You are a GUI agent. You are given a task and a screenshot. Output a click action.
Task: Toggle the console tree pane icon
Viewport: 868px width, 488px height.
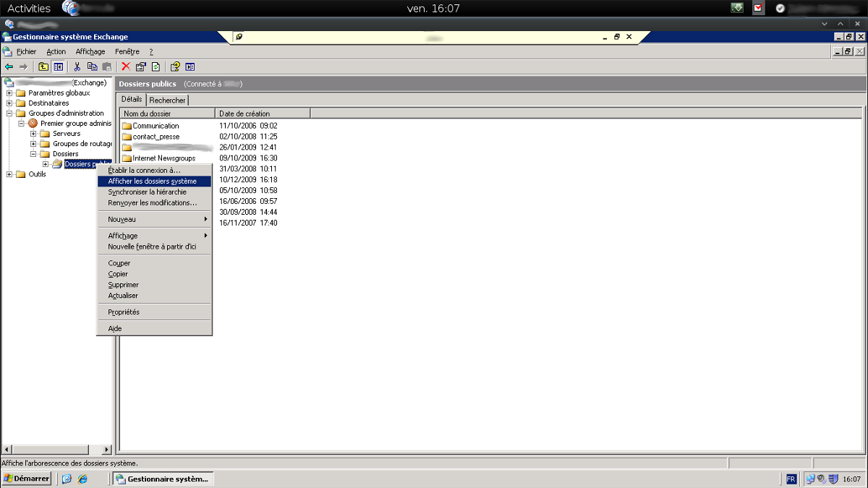[58, 67]
